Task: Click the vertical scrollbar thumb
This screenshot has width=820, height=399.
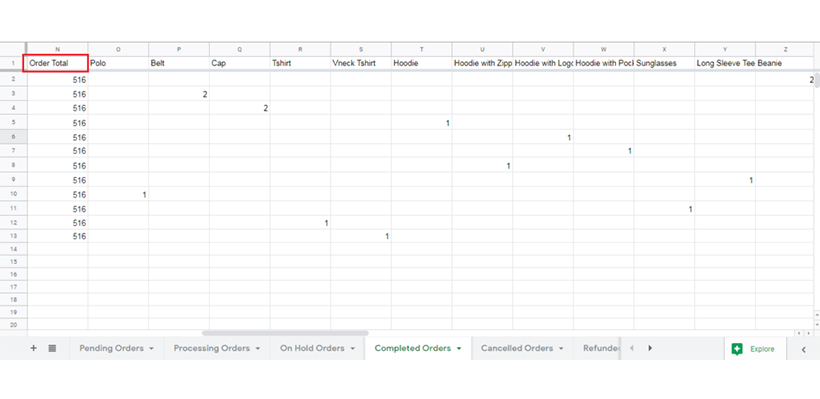Action: coord(816,81)
